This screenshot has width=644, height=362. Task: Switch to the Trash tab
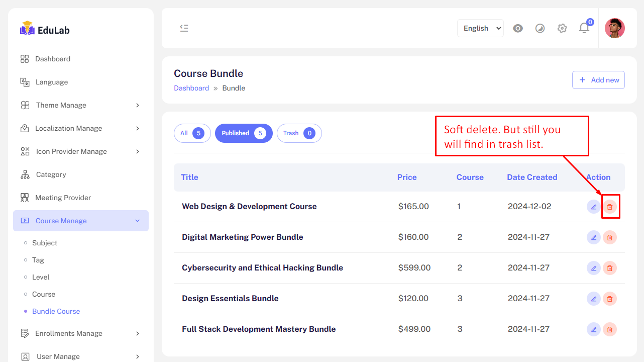click(x=299, y=133)
